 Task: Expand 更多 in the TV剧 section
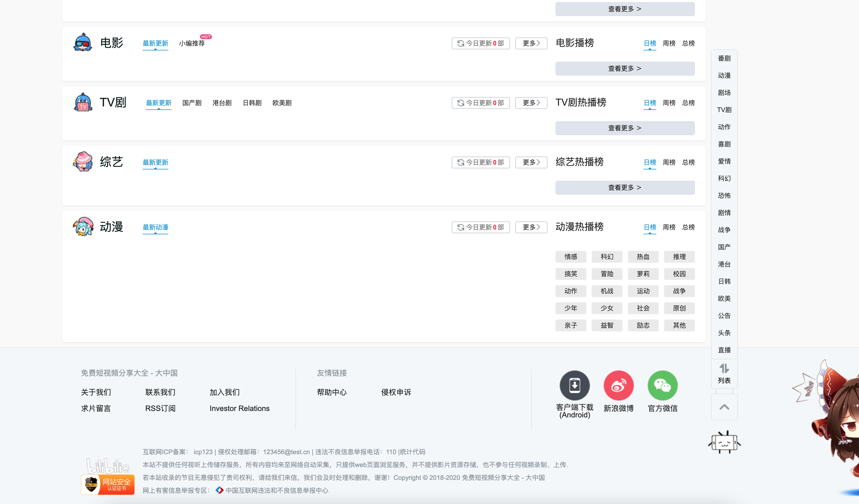(531, 103)
